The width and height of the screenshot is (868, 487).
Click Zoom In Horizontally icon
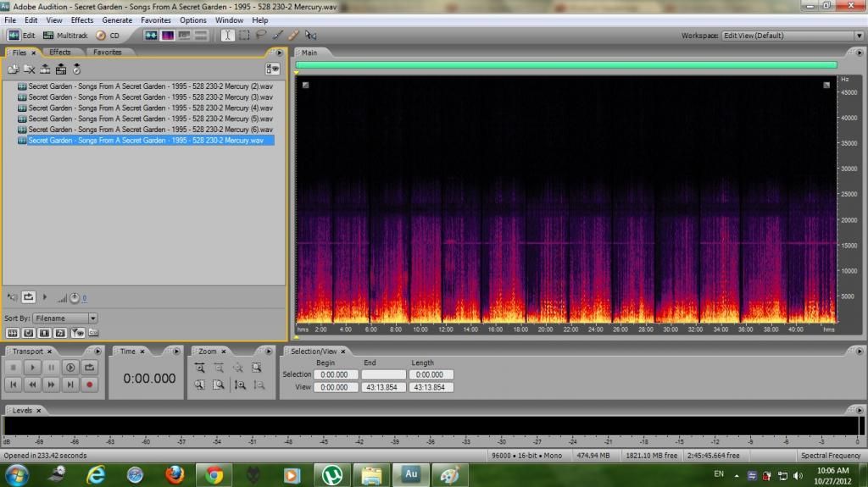click(x=200, y=368)
